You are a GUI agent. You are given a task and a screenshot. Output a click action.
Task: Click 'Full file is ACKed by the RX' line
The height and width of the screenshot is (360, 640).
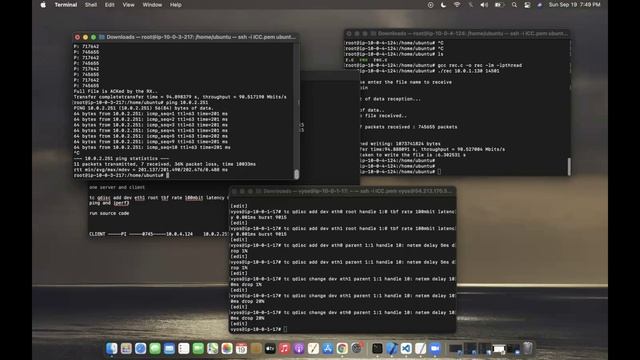tap(116, 91)
